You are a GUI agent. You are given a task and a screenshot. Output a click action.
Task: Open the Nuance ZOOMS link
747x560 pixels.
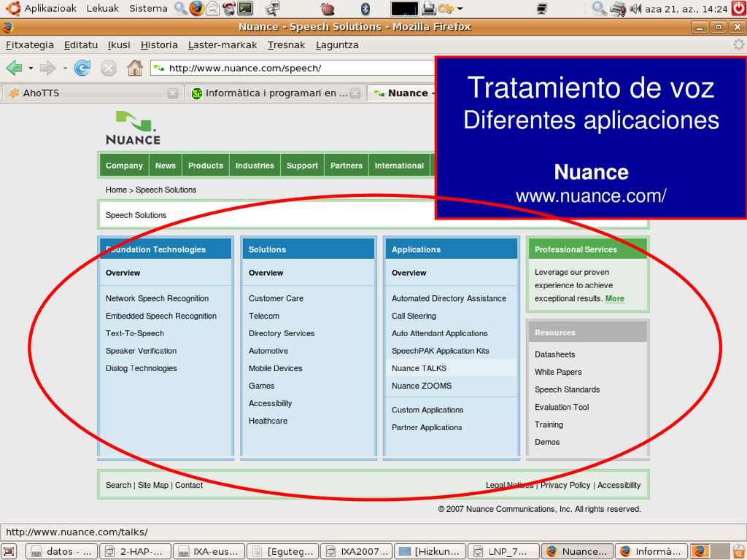pyautogui.click(x=422, y=386)
